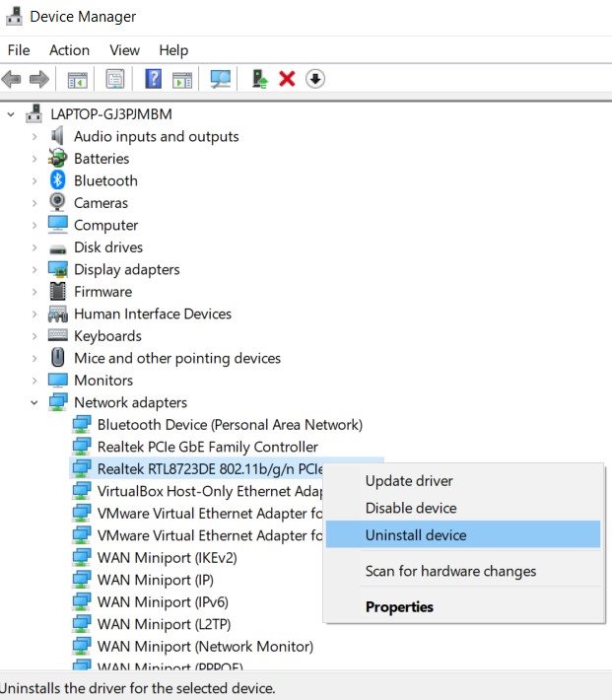
Task: Click the Mice and other pointing devices icon
Action: pos(57,358)
